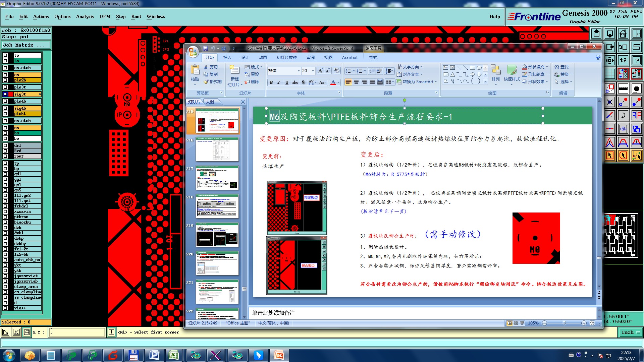
Task: Select the ruler measurement tool icon
Action: [623, 89]
